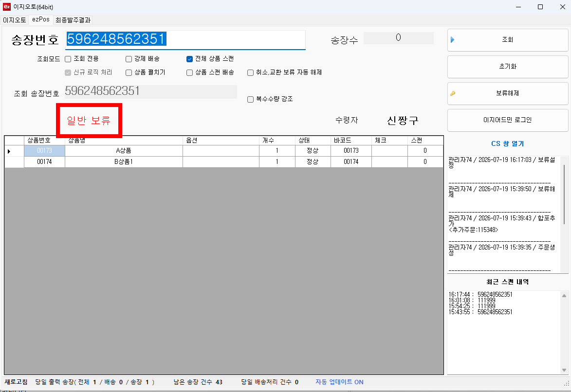The width and height of the screenshot is (571, 392).
Task: Click the 일반 보류 status text
Action: pos(89,121)
